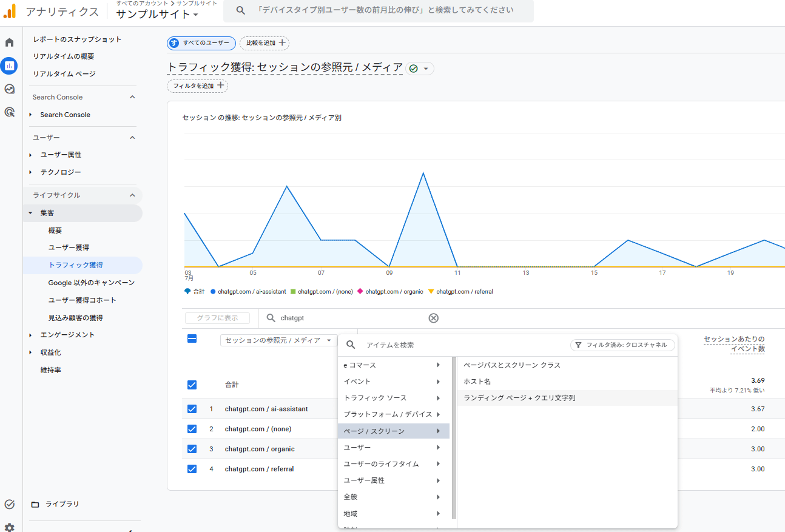Click the green chatgpt.com / (none) legend square
This screenshot has width=785, height=532.
(x=293, y=292)
